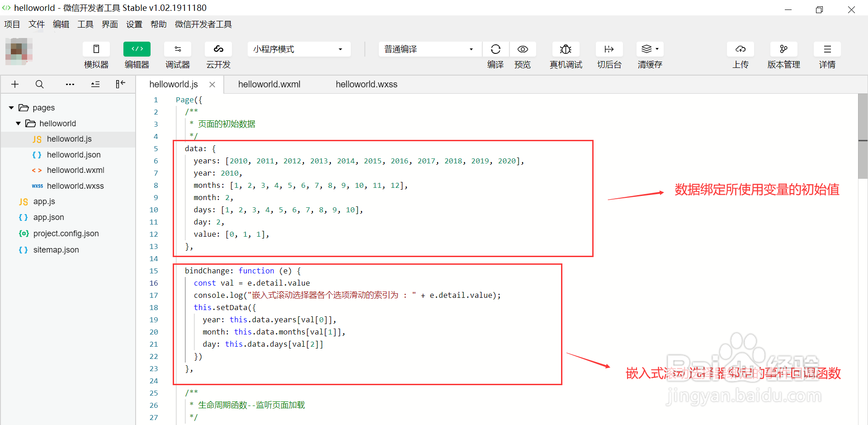Hide the file explorer sidebar
The image size is (868, 425).
(120, 84)
